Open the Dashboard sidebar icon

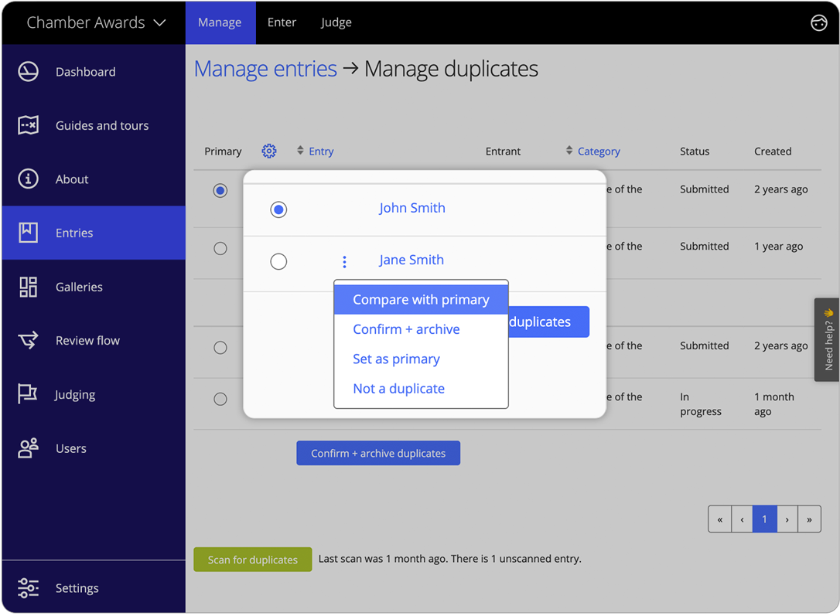tap(29, 71)
